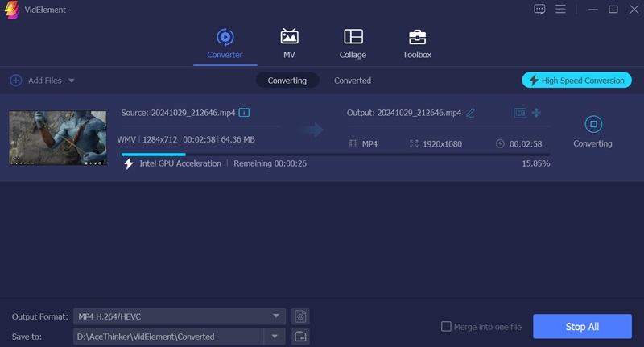Click the 1284x712 source resolution text
This screenshot has height=347, width=644.
click(x=159, y=139)
